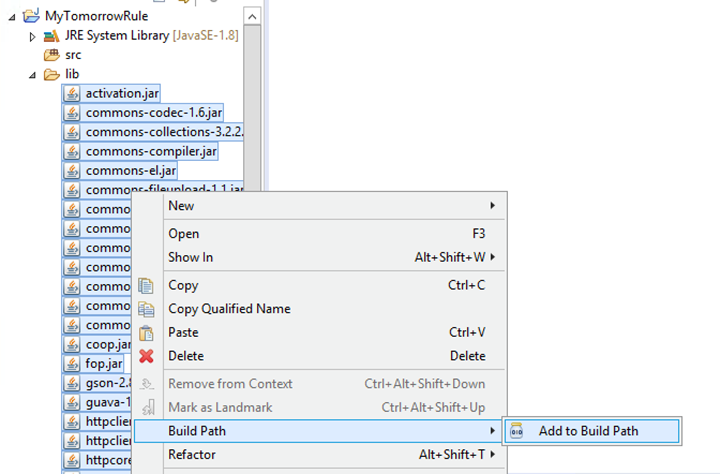The width and height of the screenshot is (720, 474).
Task: Select commons-codec-1.6.jar in the tree
Action: 153,112
